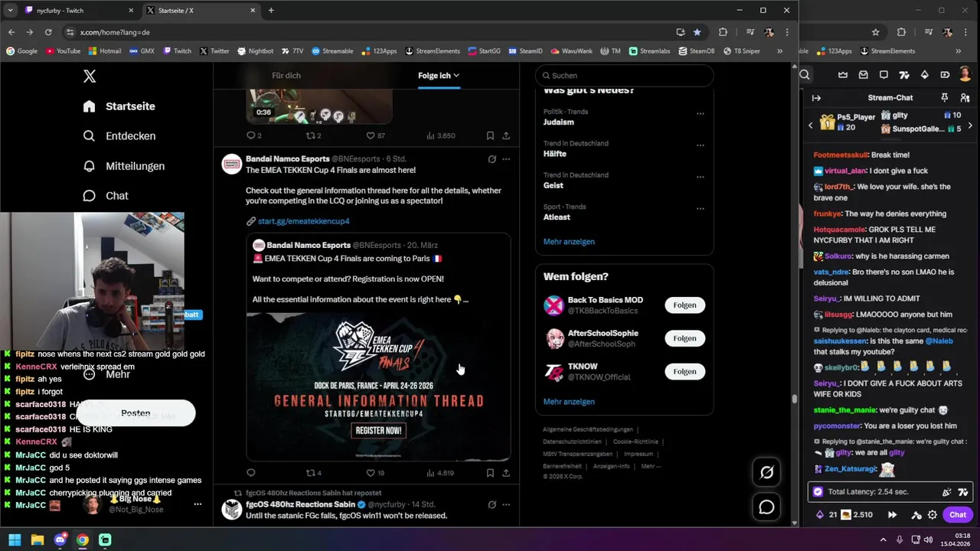Follow TKNOW account
Viewport: 980px width, 551px height.
684,372
